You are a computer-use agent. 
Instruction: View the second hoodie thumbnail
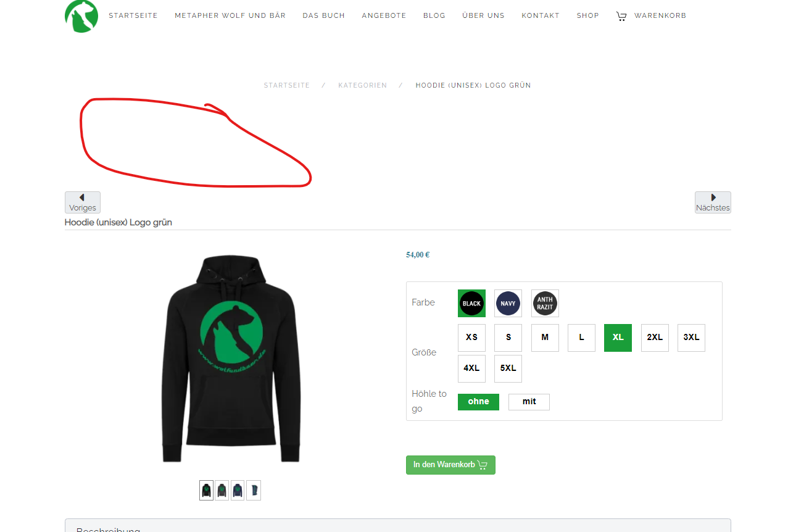pos(222,490)
